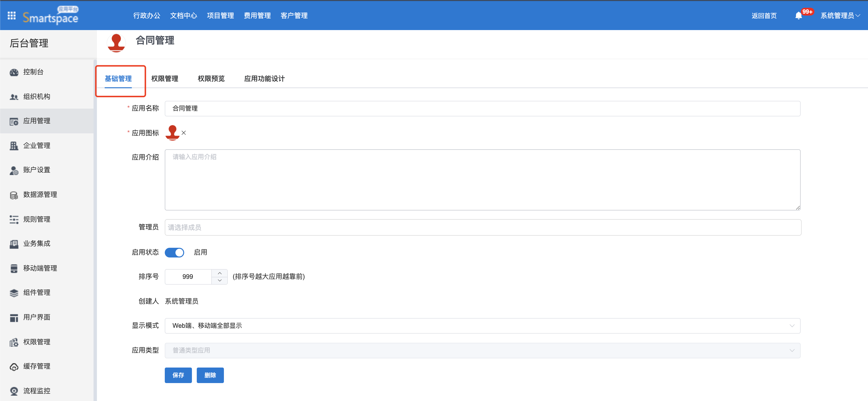Remove the app icon with X
Viewport: 868px width, 401px height.
pos(184,133)
